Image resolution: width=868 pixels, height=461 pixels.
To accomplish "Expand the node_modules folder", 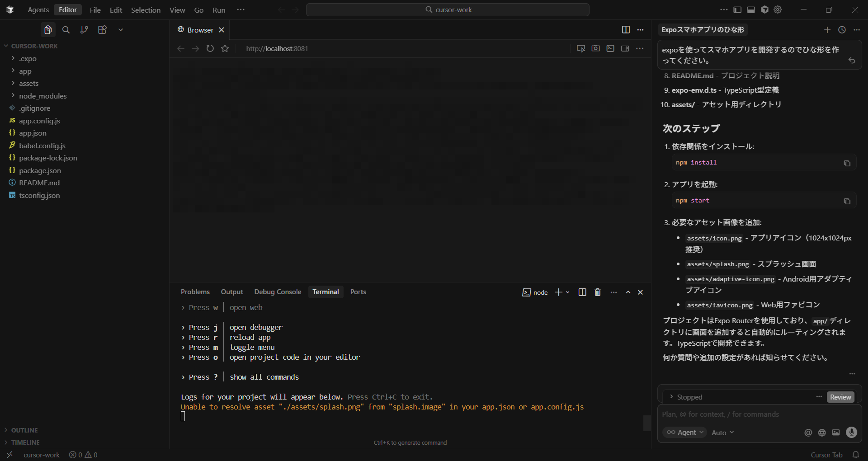I will click(42, 96).
